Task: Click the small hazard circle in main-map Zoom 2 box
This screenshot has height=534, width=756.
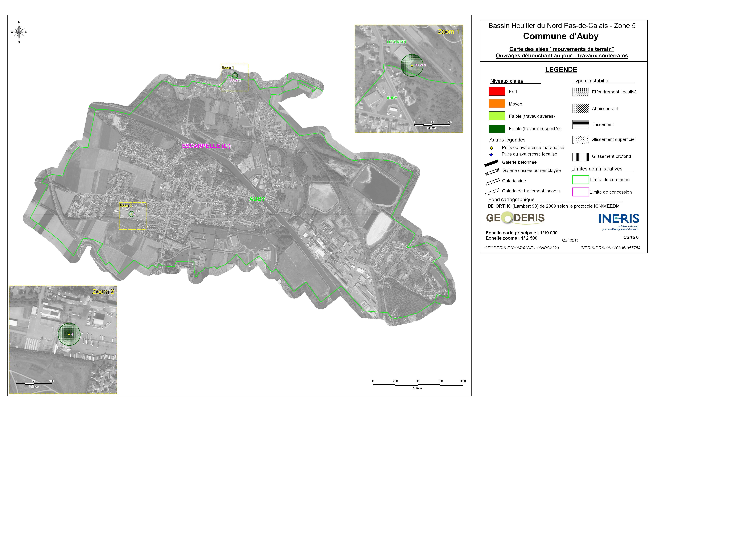Action: pos(131,214)
